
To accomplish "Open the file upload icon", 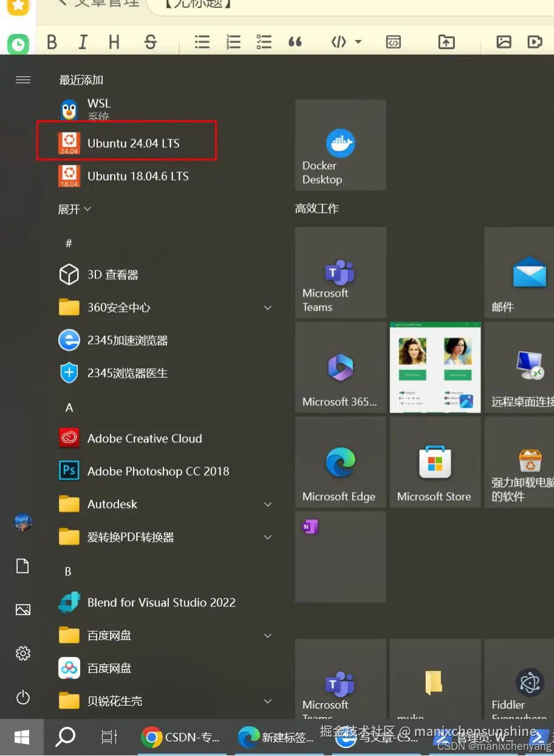I will (445, 42).
